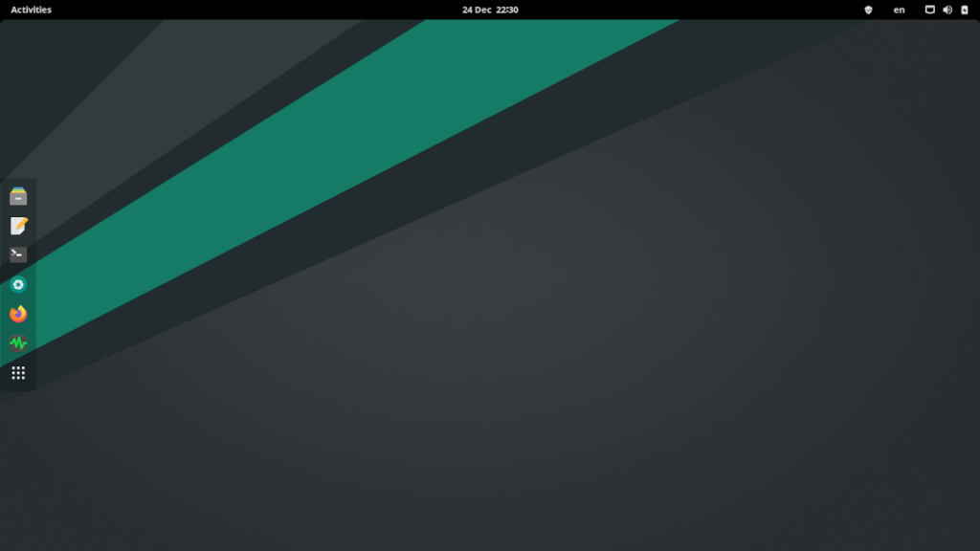Viewport: 980px width, 551px height.
Task: Open the system monitor application
Action: [x=18, y=343]
